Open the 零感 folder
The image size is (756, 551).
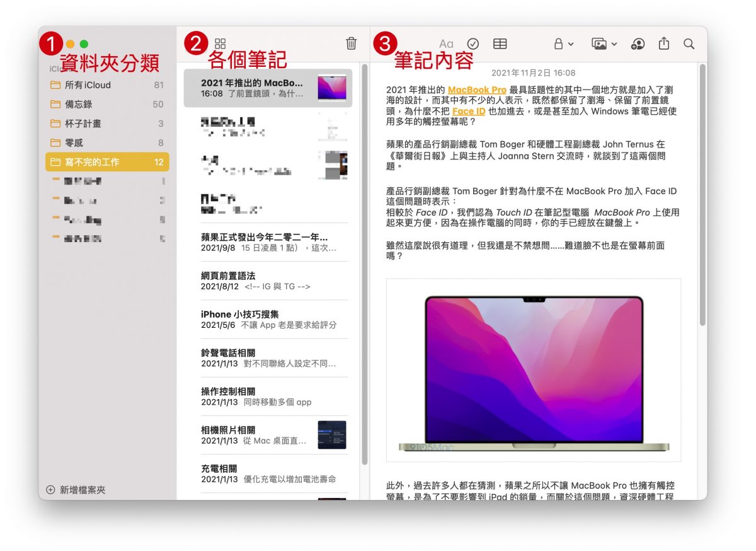(x=107, y=142)
